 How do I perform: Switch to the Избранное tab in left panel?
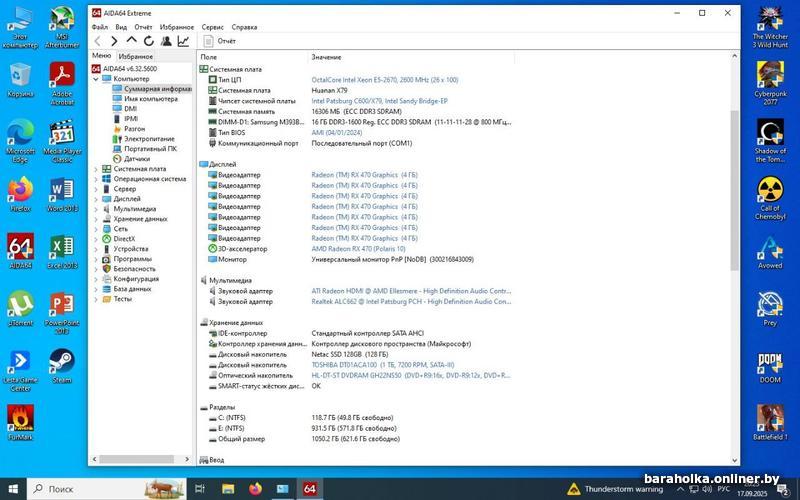136,57
